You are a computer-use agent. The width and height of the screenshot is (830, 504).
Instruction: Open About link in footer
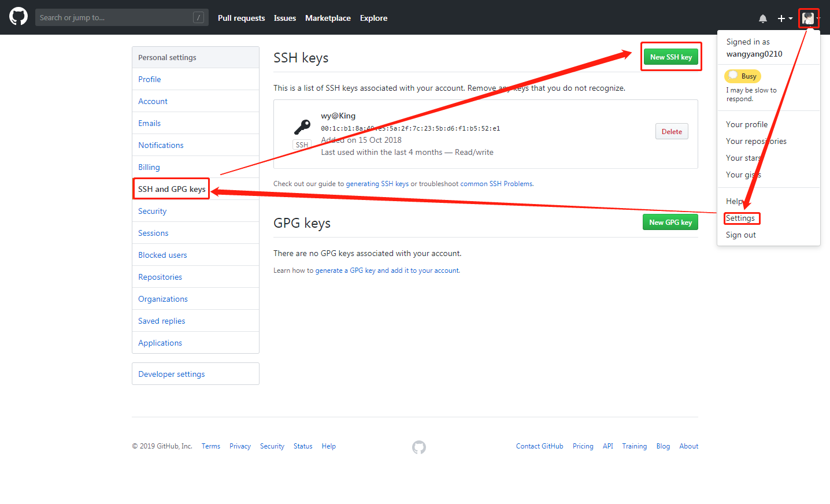click(x=689, y=446)
